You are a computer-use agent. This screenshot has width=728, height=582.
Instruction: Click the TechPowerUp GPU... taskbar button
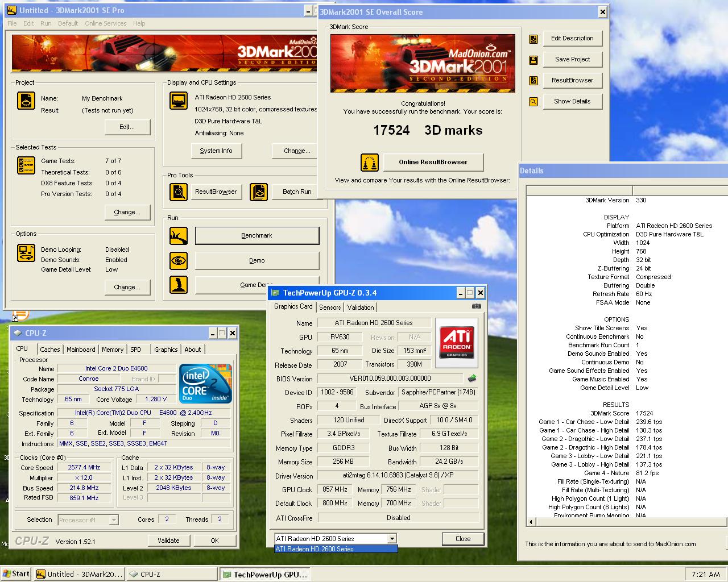tap(265, 574)
